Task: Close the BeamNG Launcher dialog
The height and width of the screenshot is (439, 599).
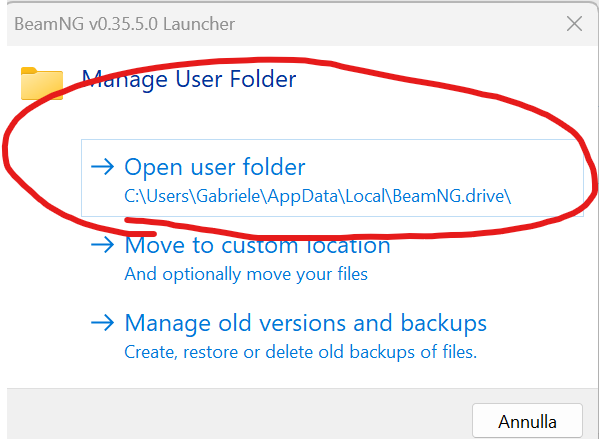Action: [574, 24]
